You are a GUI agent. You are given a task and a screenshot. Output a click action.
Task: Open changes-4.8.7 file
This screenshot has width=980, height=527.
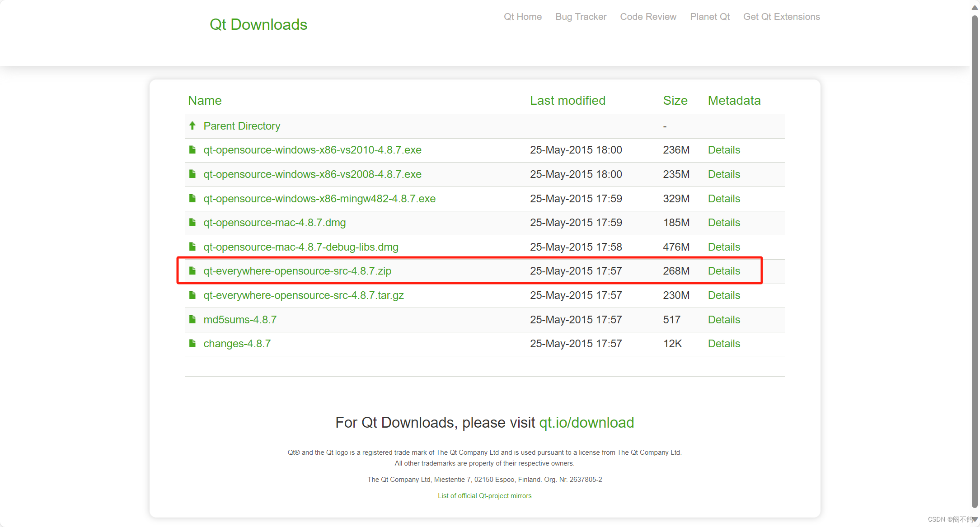click(237, 344)
